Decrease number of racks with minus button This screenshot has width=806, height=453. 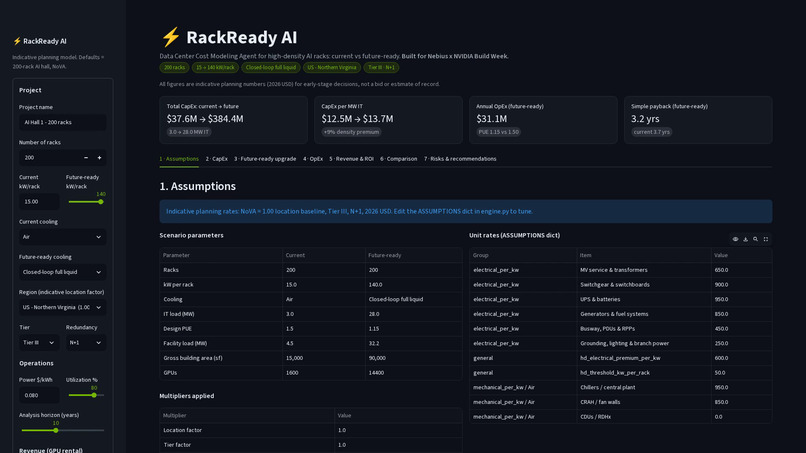(86, 158)
